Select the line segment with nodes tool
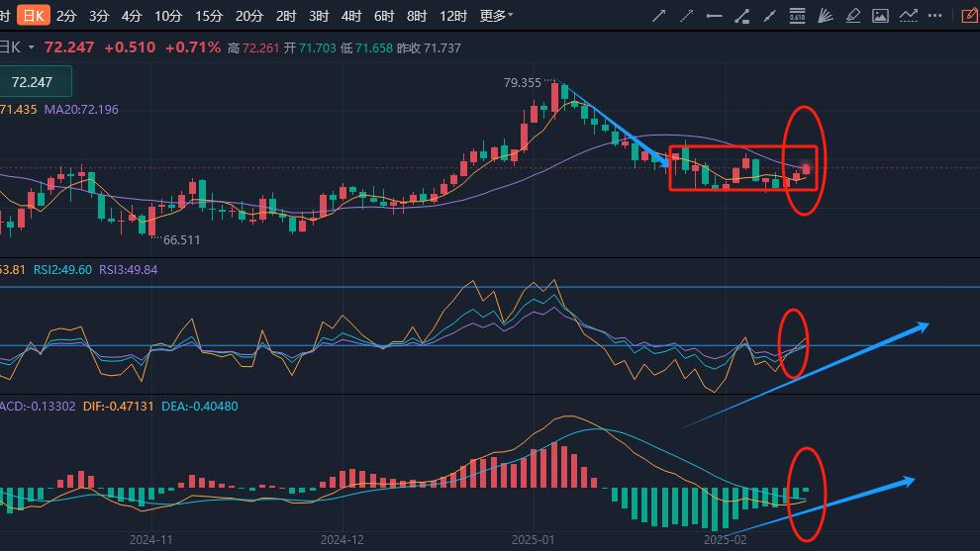This screenshot has height=551, width=980. click(769, 16)
